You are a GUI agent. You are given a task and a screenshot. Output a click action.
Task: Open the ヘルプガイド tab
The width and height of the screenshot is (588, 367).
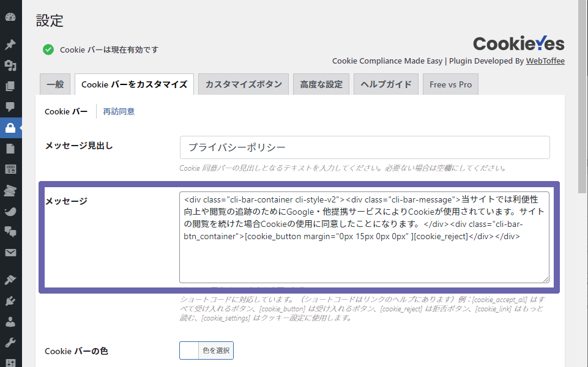tap(386, 84)
